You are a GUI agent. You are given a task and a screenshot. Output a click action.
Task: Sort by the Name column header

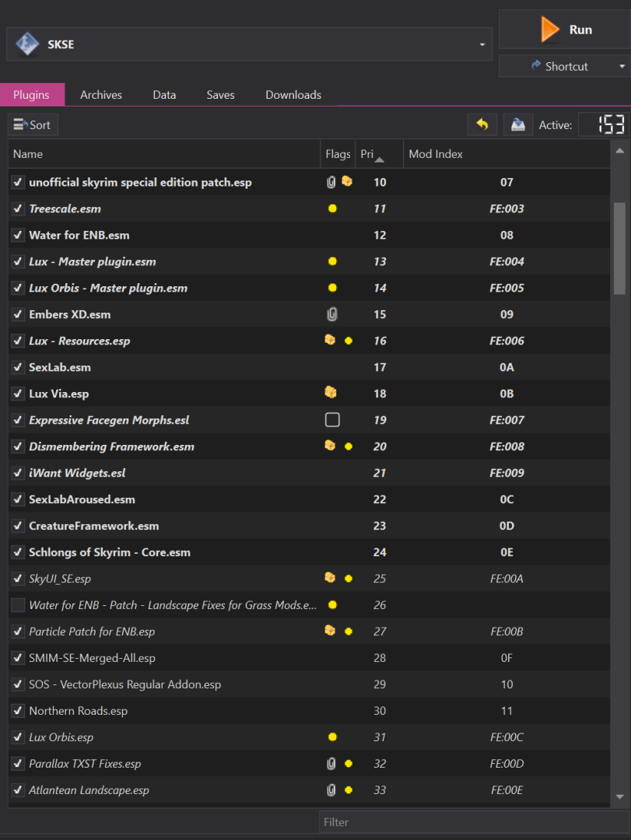point(164,154)
